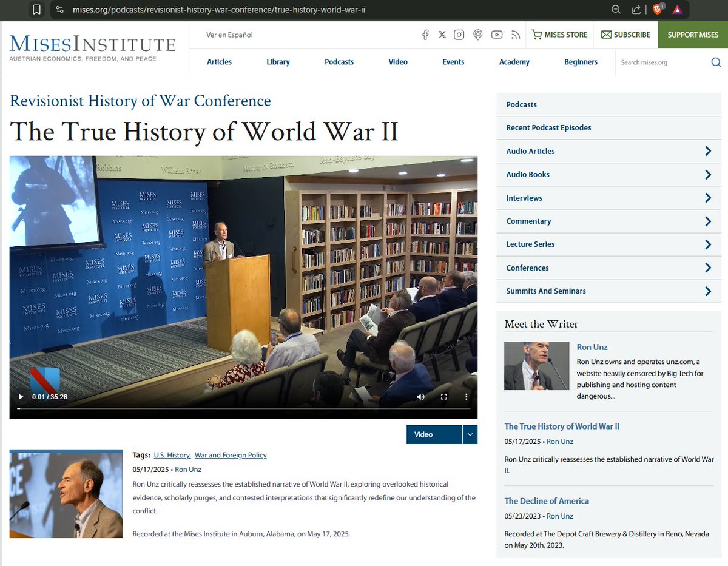
Task: Expand Audio Articles chevron
Action: click(708, 151)
